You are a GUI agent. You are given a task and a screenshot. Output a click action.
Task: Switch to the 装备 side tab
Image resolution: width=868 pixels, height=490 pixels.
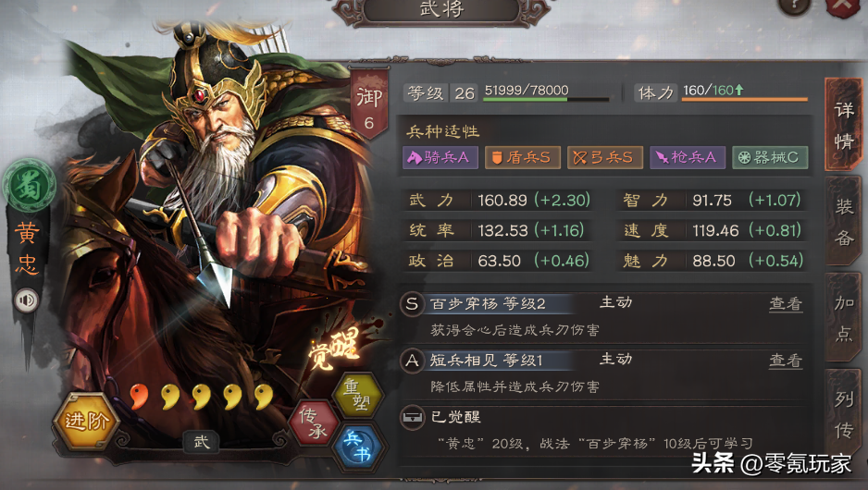(x=843, y=222)
